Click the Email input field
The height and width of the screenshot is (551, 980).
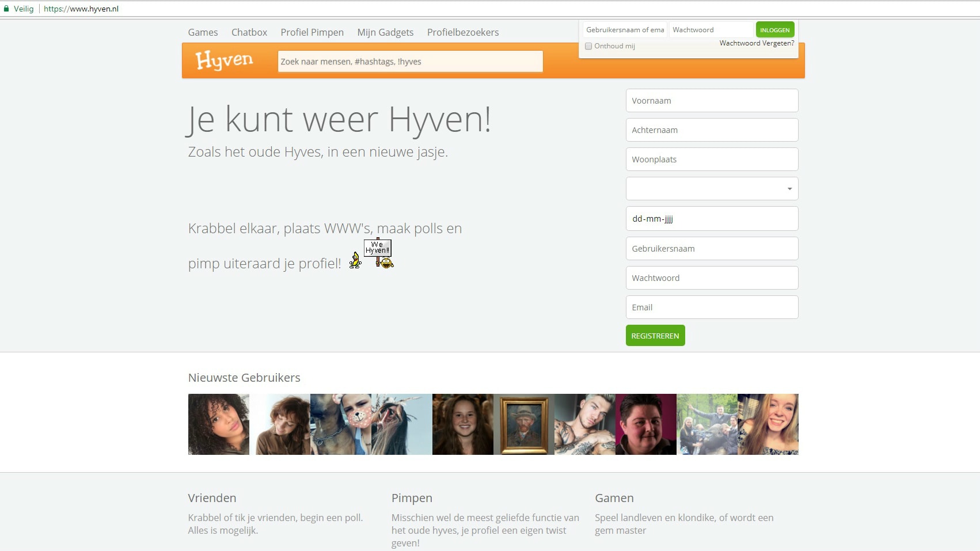pyautogui.click(x=712, y=307)
